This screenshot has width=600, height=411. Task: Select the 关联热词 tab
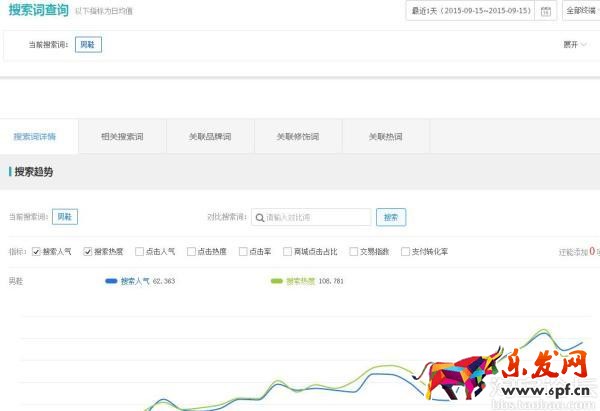[386, 136]
